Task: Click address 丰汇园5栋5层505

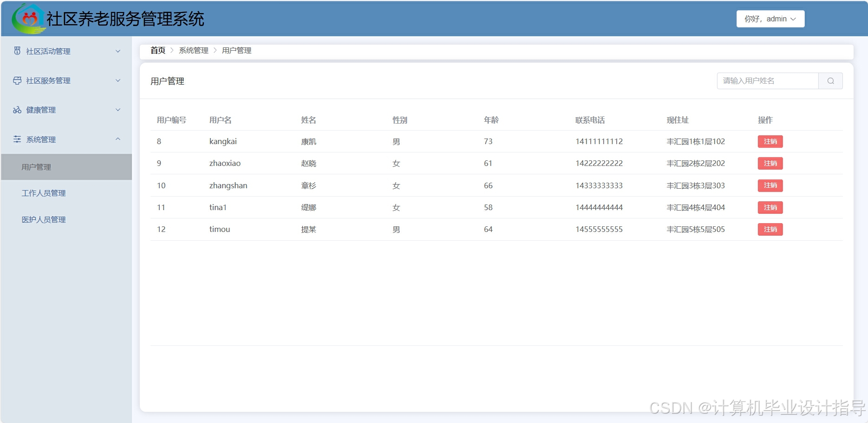Action: 696,229
